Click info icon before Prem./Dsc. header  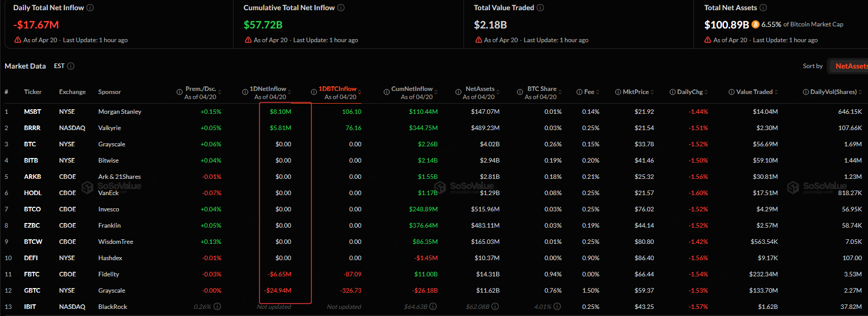tap(180, 92)
